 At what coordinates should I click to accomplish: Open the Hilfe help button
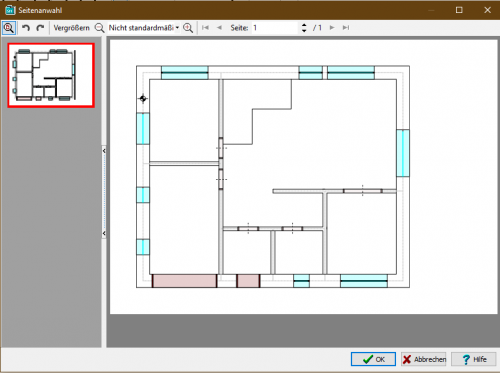474,359
